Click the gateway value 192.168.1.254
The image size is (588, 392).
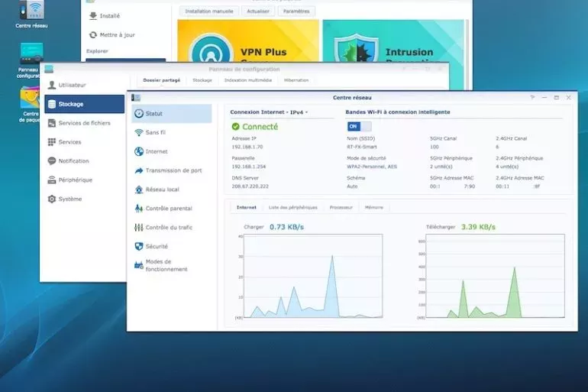[x=249, y=167]
